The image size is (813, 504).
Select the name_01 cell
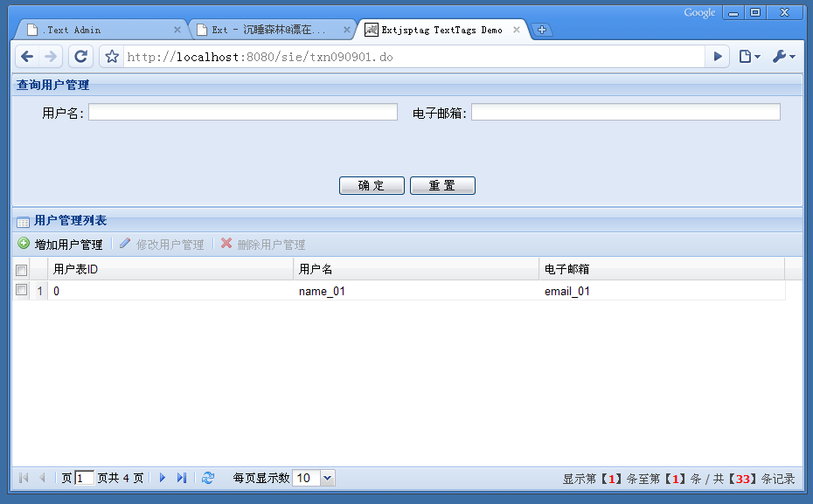(x=416, y=291)
